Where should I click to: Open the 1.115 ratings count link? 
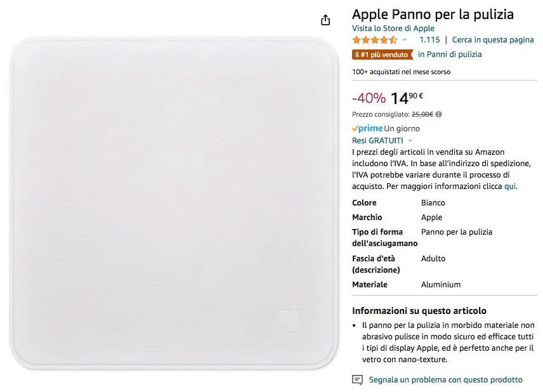429,40
